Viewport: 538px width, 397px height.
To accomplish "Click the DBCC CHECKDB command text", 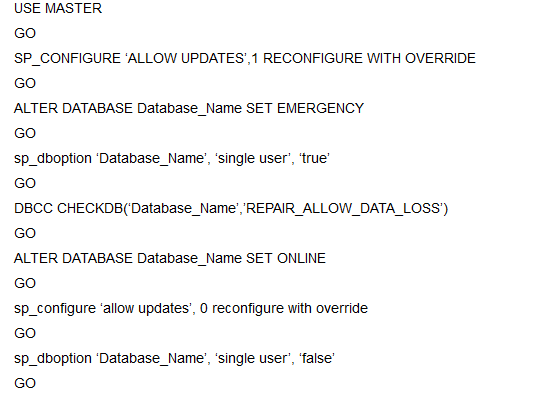I will [x=68, y=209].
